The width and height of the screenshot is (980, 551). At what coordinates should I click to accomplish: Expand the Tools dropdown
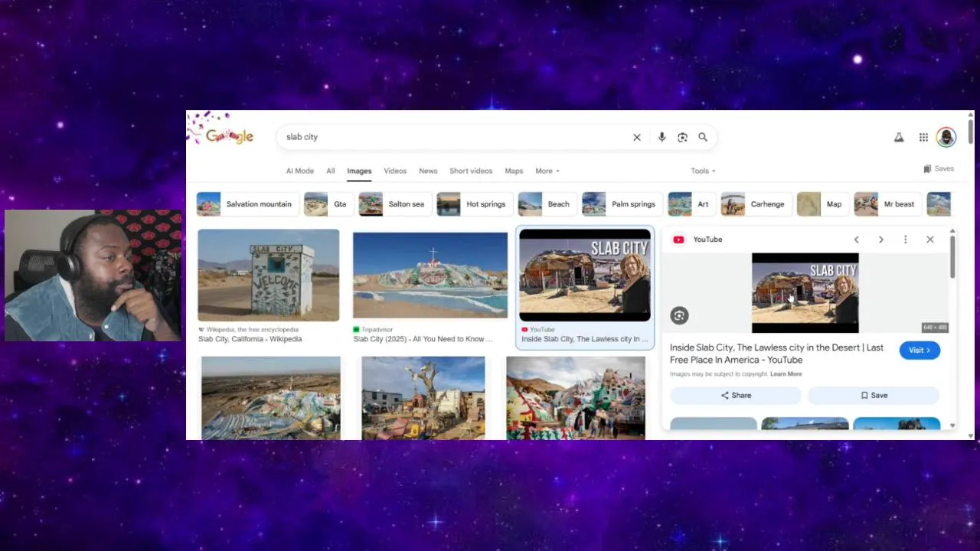click(703, 171)
